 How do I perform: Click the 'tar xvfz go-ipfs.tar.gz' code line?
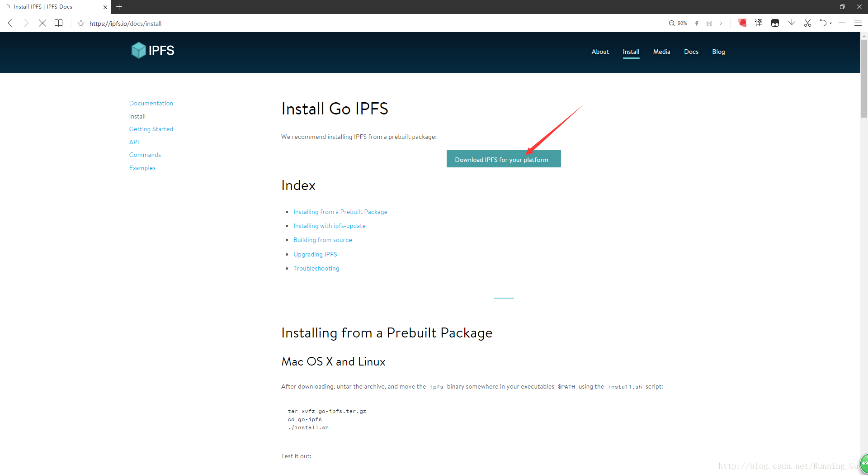(327, 411)
